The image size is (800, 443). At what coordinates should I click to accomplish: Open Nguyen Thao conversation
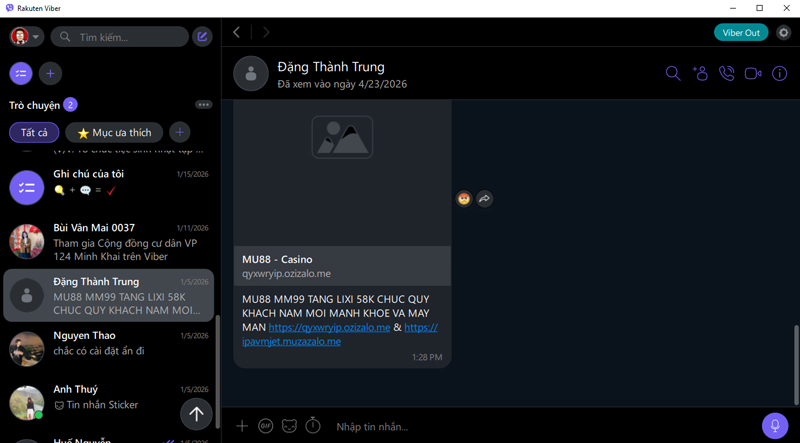pos(109,349)
